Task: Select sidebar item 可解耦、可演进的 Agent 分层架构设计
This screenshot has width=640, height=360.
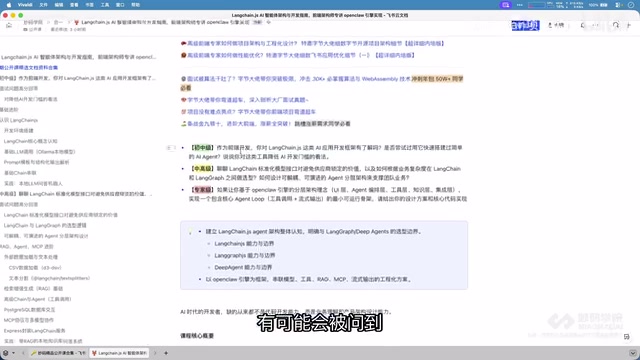Action: (46, 236)
